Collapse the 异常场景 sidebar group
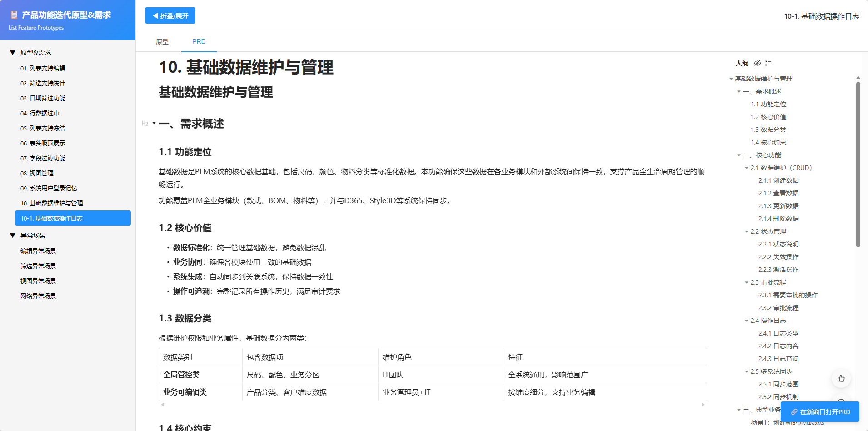 click(x=13, y=236)
